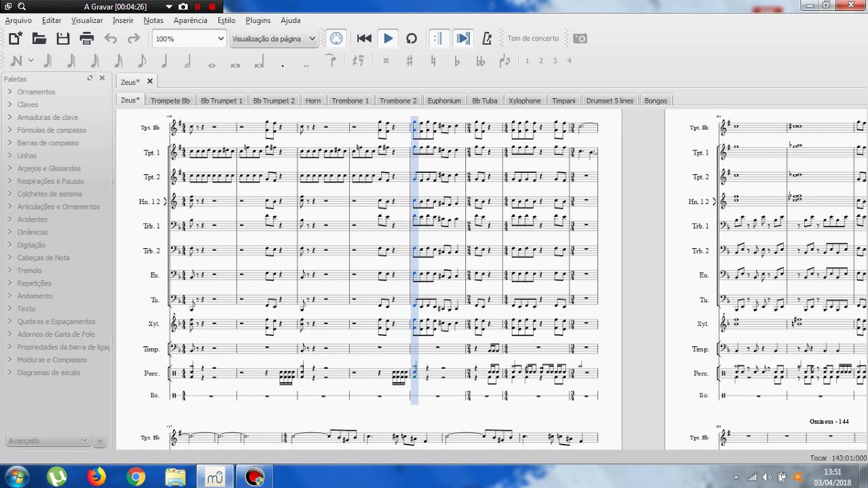This screenshot has height=488, width=868.
Task: Redo the last undone action
Action: [x=134, y=39]
